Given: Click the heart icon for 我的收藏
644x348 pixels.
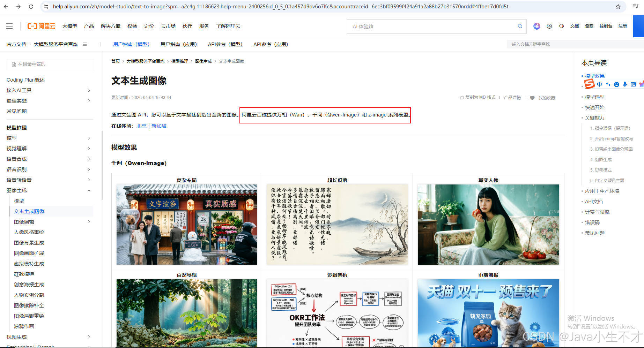Looking at the screenshot, I should (x=532, y=98).
